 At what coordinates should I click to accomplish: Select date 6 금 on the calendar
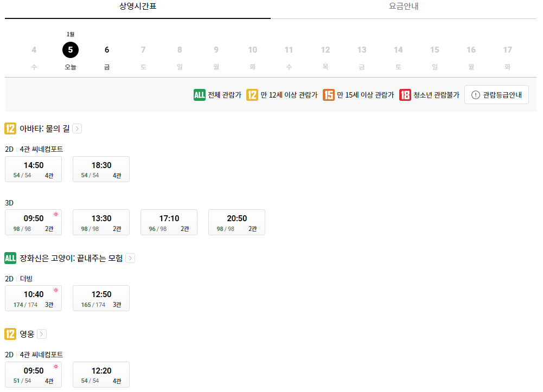pyautogui.click(x=107, y=49)
